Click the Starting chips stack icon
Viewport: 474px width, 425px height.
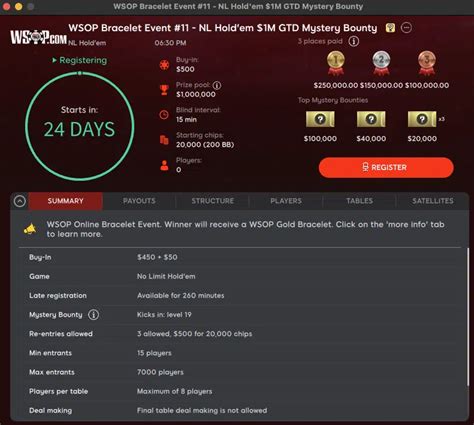click(x=164, y=140)
